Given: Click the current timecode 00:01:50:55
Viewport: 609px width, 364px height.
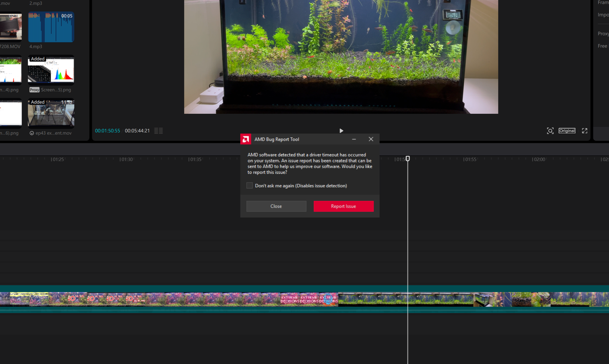Looking at the screenshot, I should click(x=108, y=131).
